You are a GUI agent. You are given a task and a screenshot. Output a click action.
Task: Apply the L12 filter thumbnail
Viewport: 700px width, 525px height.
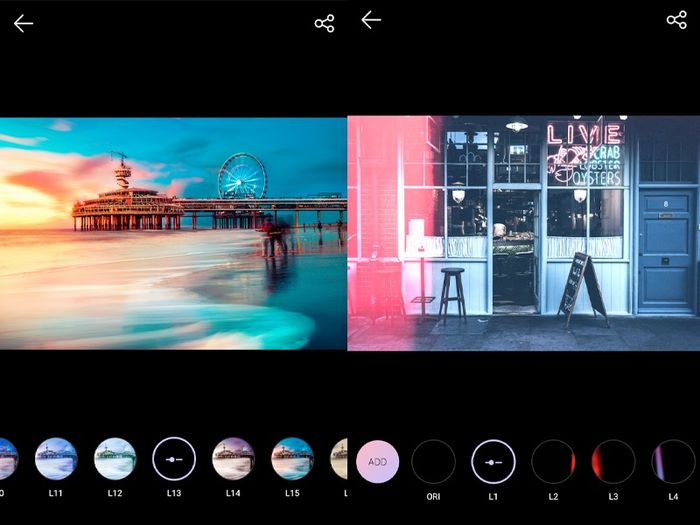pyautogui.click(x=115, y=459)
